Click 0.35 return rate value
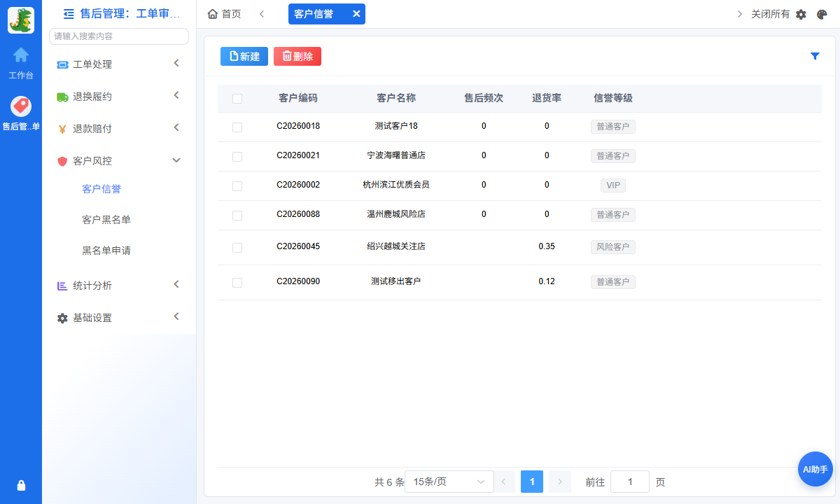 point(547,246)
